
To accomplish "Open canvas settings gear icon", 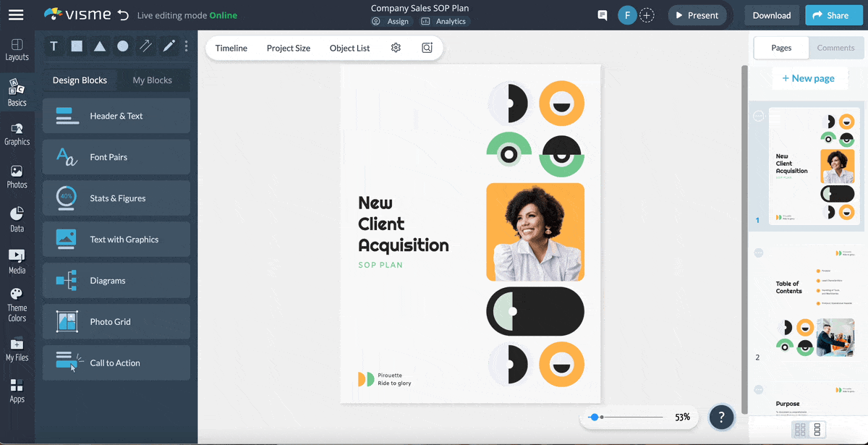I will click(396, 48).
